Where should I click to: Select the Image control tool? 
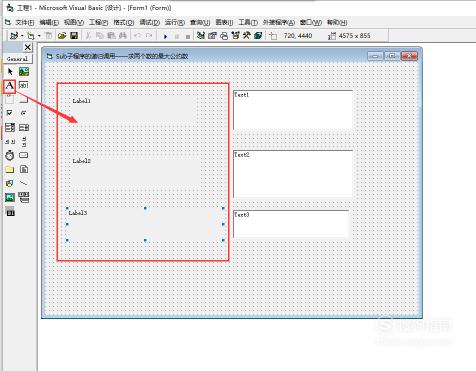tap(10, 198)
